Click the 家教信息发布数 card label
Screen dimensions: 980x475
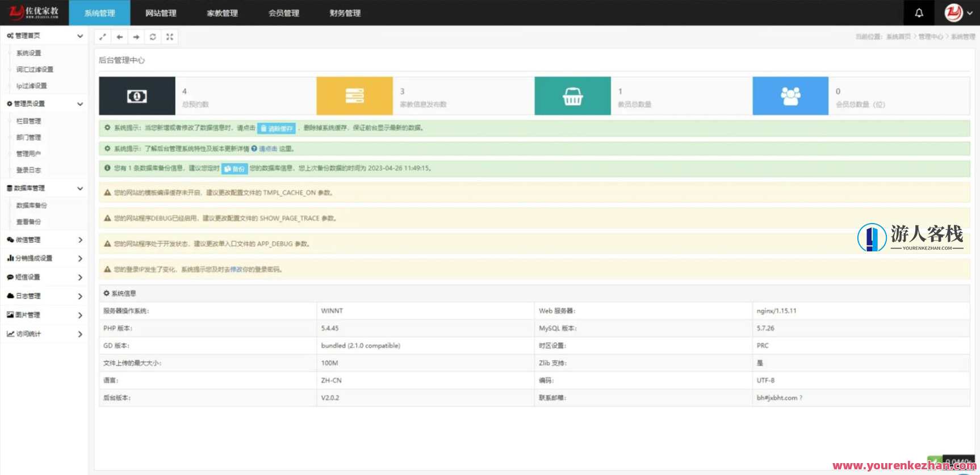[423, 104]
